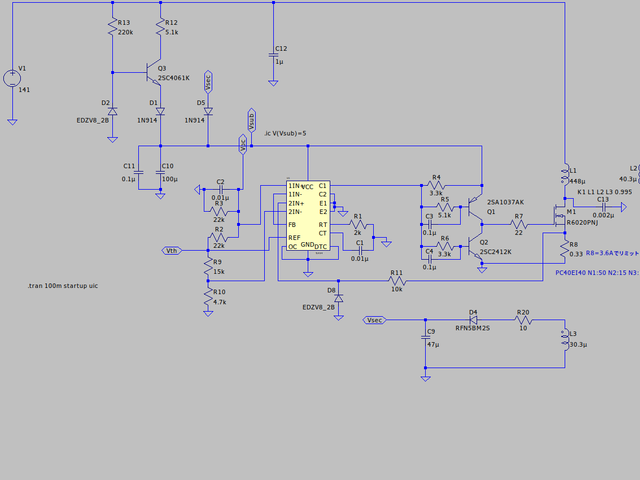Click the V1 voltage source symbol
Screen dimensions: 640x480
pos(12,76)
